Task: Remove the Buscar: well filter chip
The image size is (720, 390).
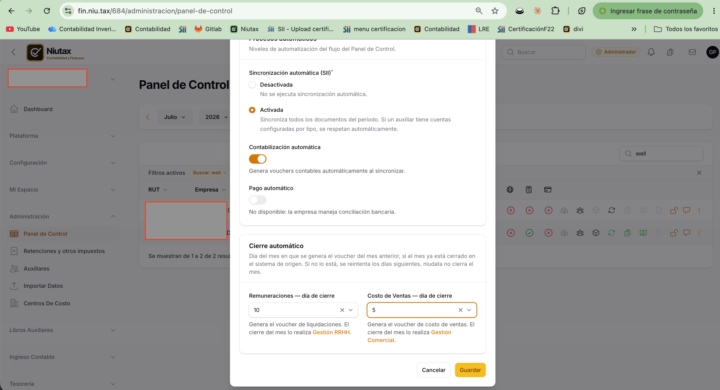Action: click(x=225, y=173)
